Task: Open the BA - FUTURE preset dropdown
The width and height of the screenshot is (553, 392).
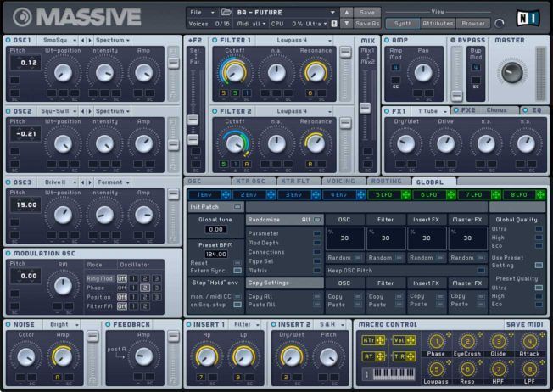Action: tap(286, 13)
